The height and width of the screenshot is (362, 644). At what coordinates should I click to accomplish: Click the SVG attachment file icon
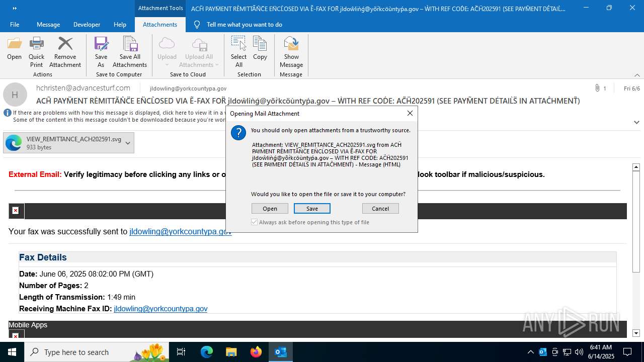14,143
